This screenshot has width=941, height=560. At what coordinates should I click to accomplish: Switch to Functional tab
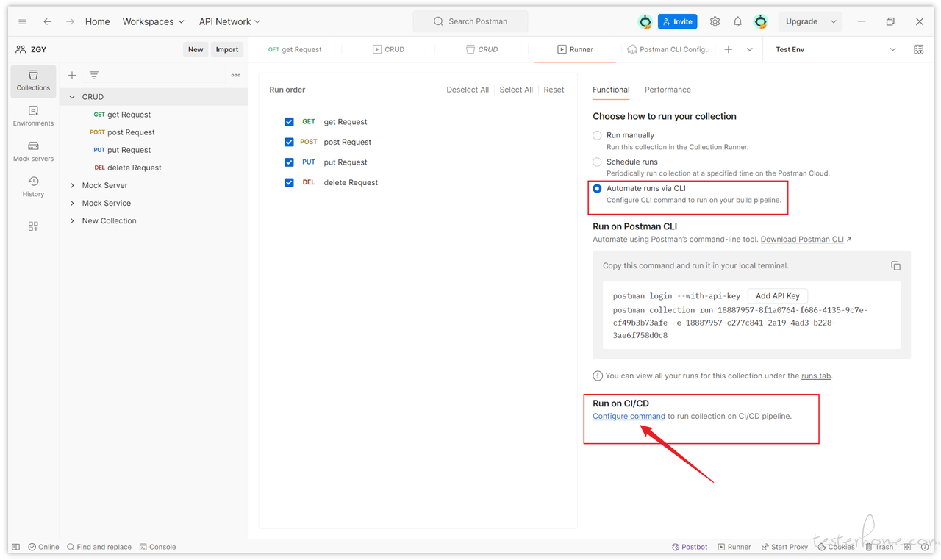611,90
